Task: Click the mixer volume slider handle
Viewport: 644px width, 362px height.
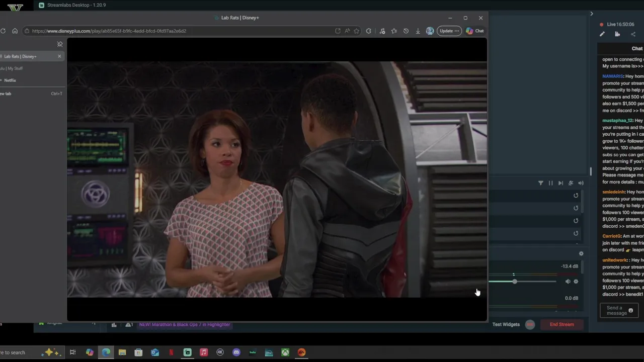Action: pyautogui.click(x=515, y=282)
